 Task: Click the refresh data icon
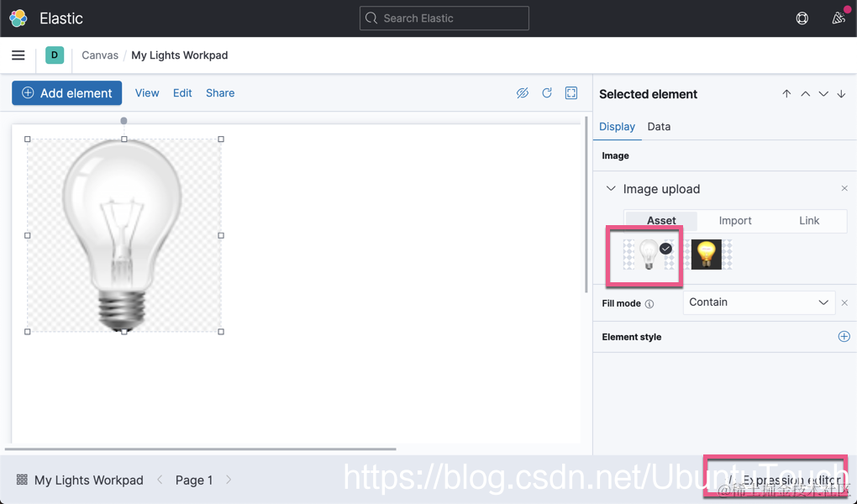point(547,93)
